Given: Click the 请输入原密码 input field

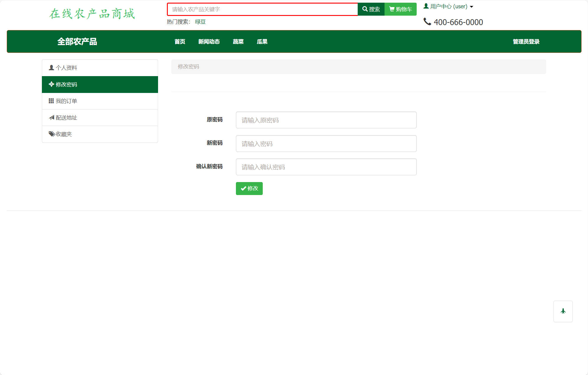Looking at the screenshot, I should pyautogui.click(x=326, y=120).
